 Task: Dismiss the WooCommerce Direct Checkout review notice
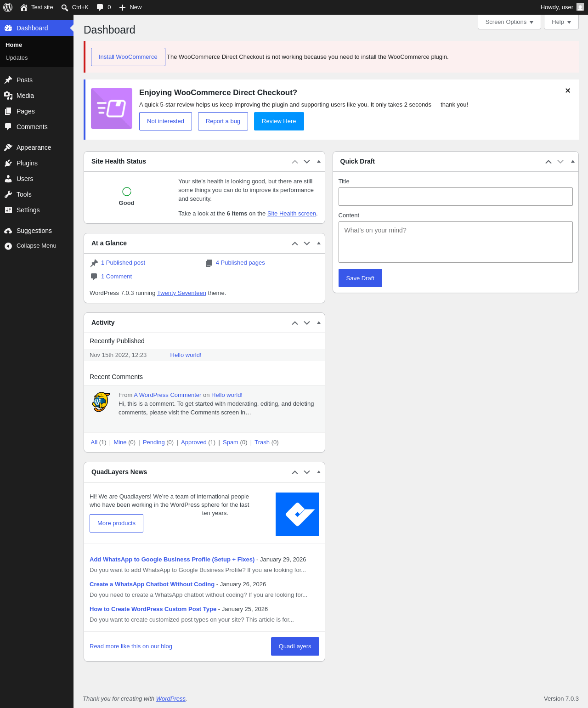[568, 91]
